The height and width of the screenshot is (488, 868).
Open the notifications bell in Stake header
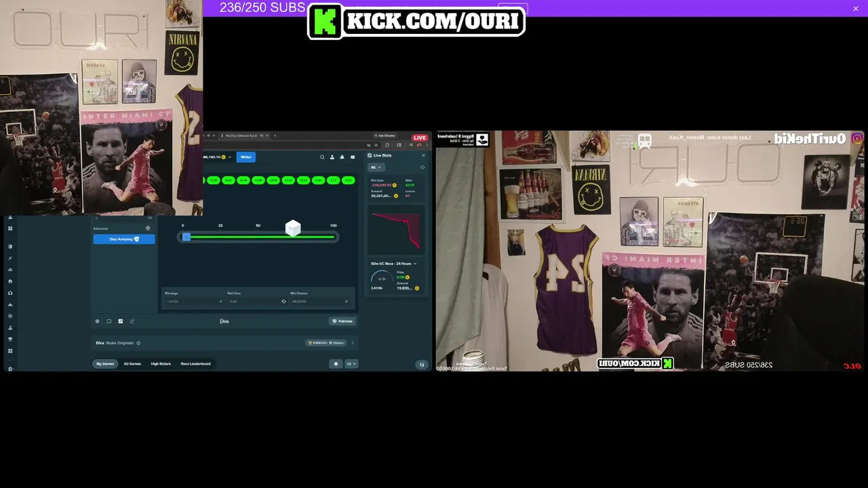tap(342, 157)
